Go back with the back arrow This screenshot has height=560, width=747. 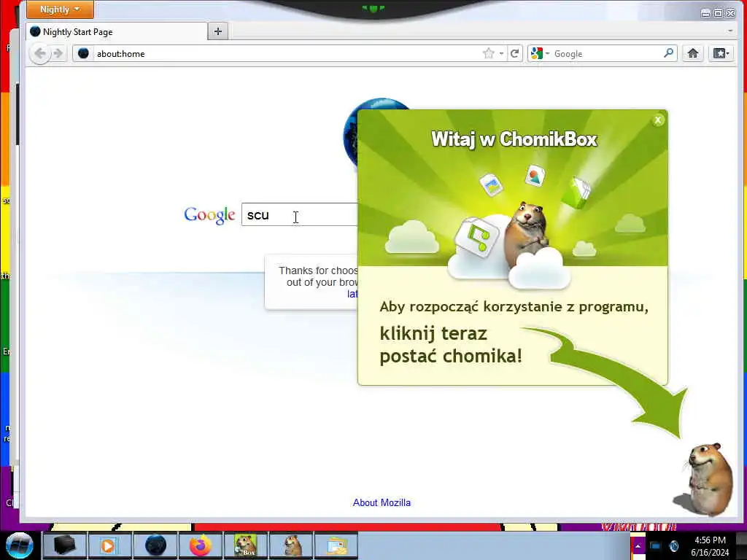(x=40, y=53)
